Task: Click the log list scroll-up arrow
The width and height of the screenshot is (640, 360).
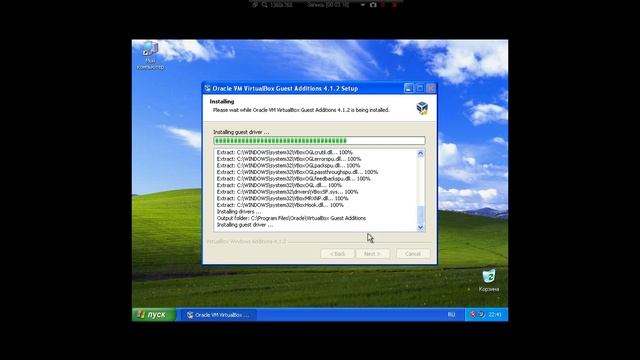Action: [420, 154]
